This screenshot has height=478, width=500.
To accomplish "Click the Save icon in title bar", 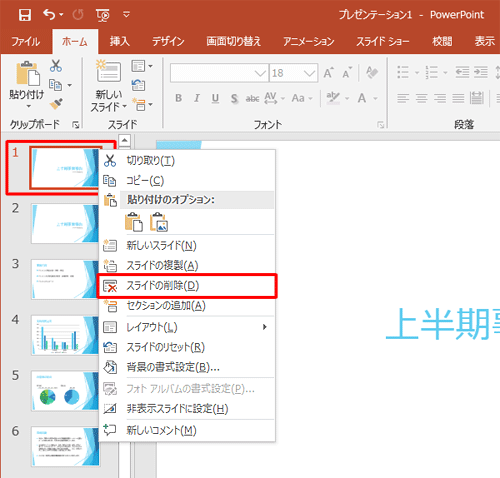I will tap(25, 15).
